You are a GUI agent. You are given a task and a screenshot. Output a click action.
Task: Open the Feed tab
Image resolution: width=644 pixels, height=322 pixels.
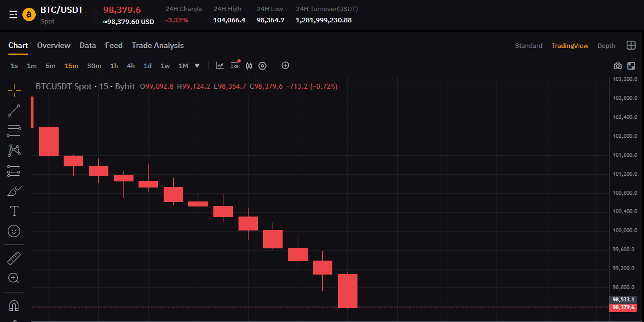click(114, 46)
